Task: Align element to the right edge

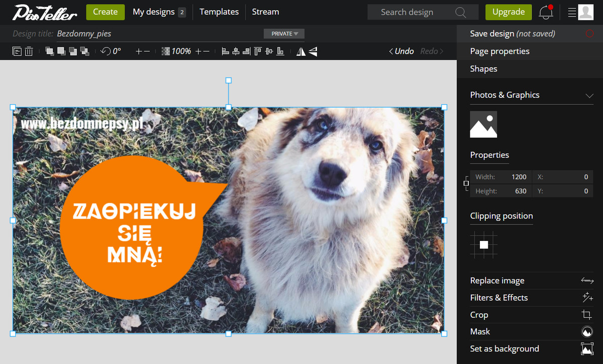Action: tap(247, 51)
